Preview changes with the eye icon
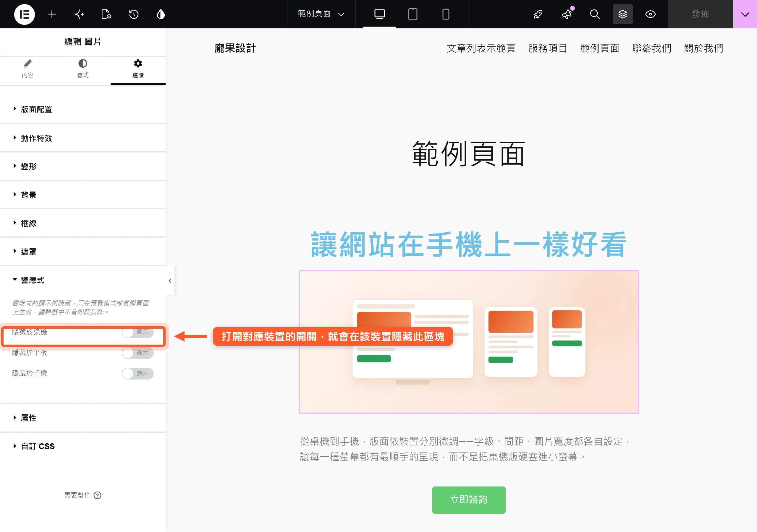The height and width of the screenshot is (532, 757). 651,14
